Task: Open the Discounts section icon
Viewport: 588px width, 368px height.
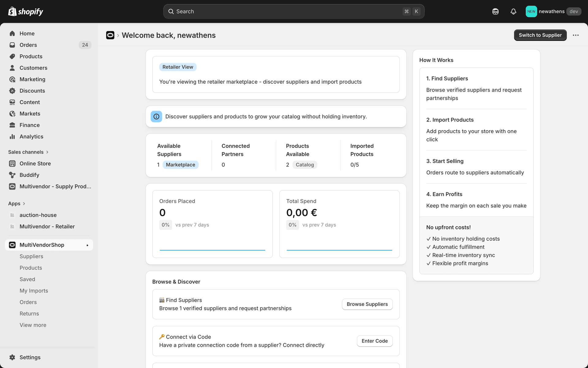Action: (12, 91)
